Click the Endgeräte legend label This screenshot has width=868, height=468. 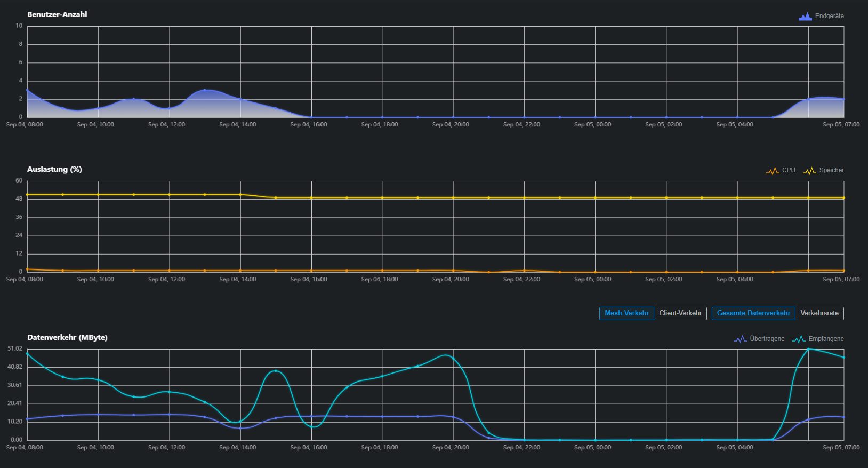(x=829, y=16)
